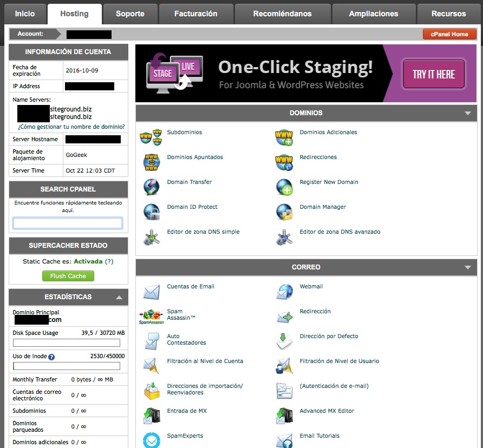Click the TRY IT HERE banner button
The width and height of the screenshot is (483, 448).
[434, 74]
